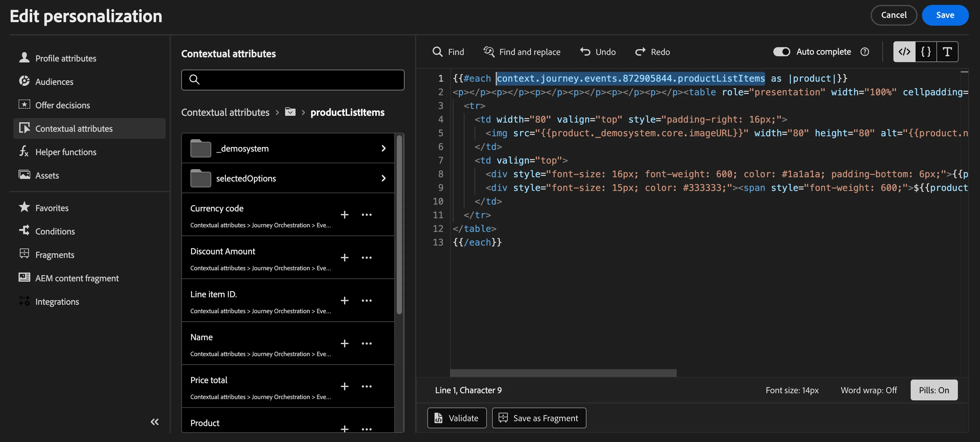Collapse the left sidebar with double chevron
The width and height of the screenshot is (980, 442).
coord(155,422)
